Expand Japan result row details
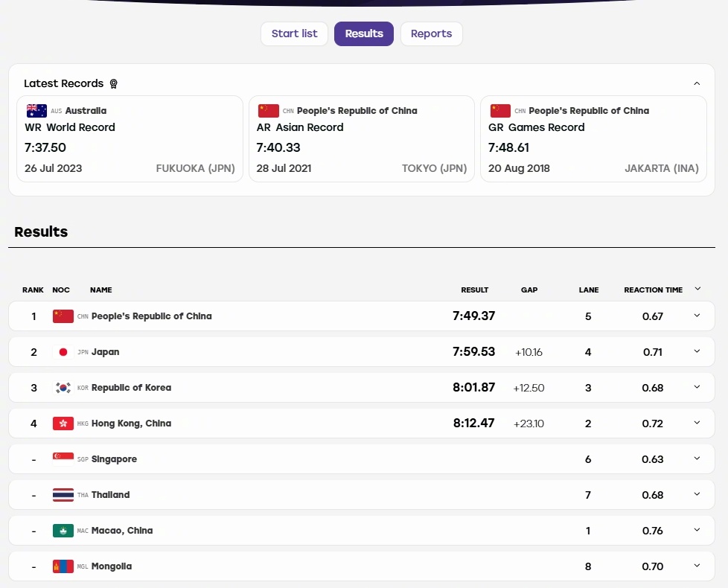The image size is (728, 588). [x=697, y=351]
